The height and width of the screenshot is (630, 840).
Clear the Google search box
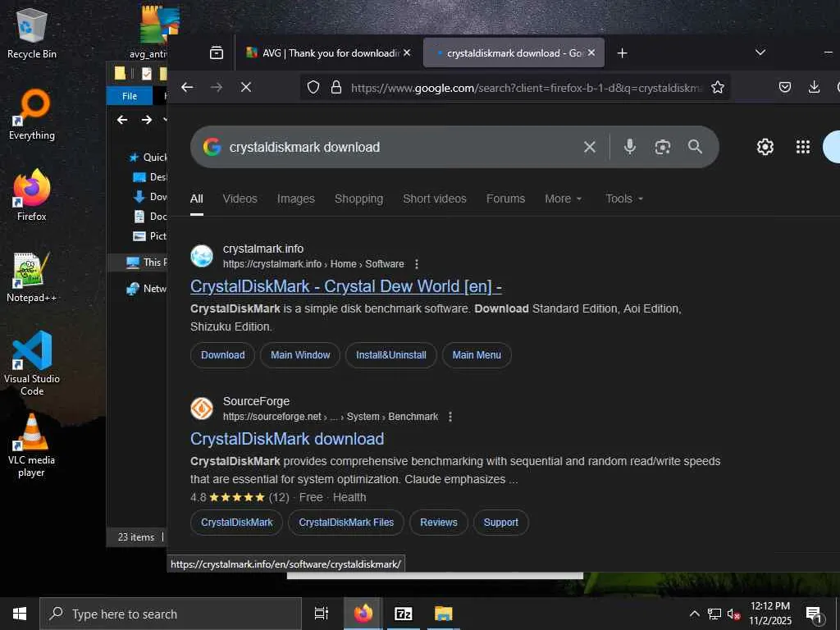tap(589, 147)
